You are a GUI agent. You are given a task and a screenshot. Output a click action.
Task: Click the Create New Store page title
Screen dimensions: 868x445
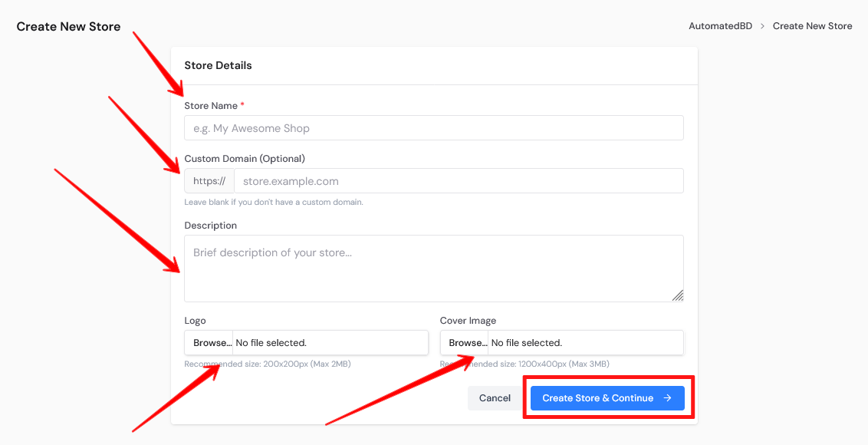click(68, 27)
